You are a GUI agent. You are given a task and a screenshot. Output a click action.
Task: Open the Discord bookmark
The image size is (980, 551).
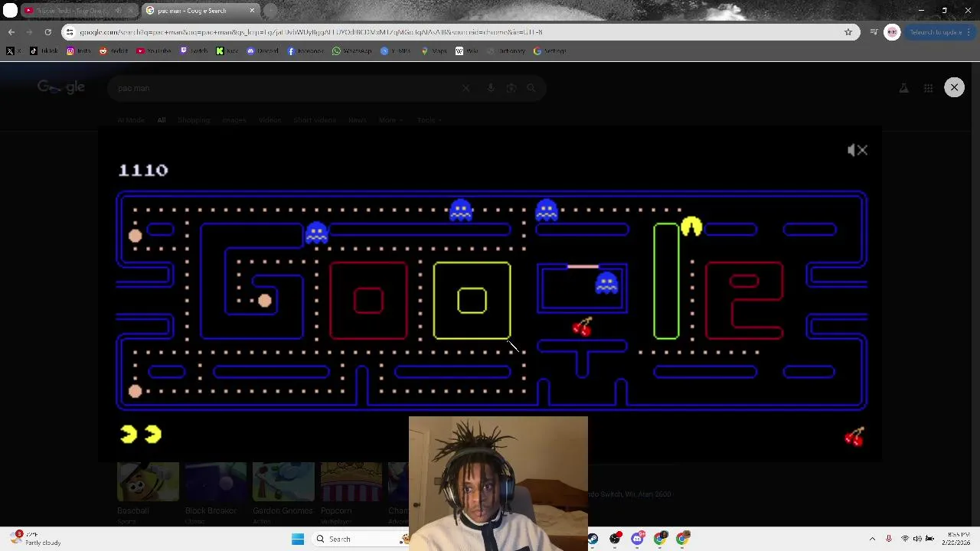[x=263, y=51]
